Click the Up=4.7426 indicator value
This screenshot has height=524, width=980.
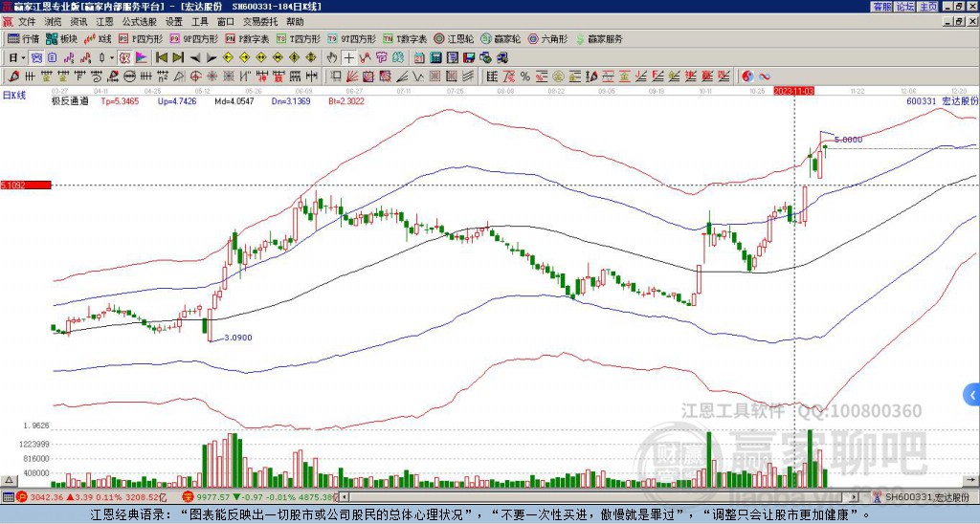[x=177, y=100]
